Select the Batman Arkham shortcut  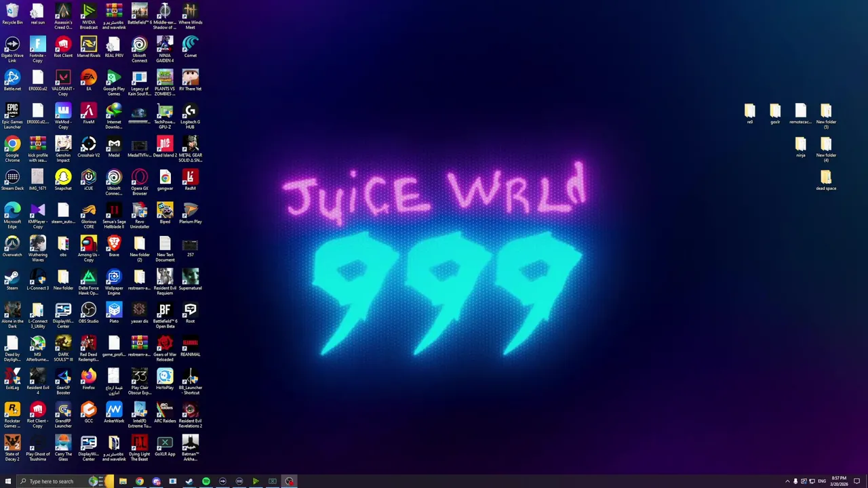[191, 448]
